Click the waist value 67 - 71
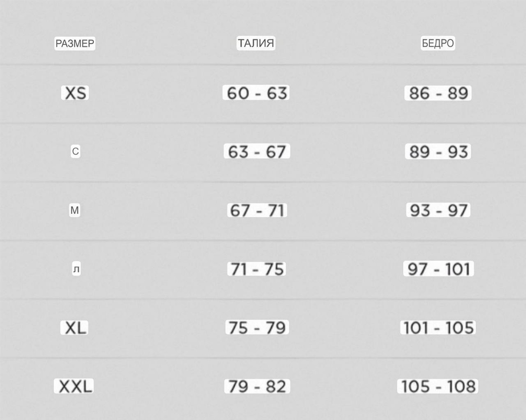The width and height of the screenshot is (526, 420). point(257,210)
